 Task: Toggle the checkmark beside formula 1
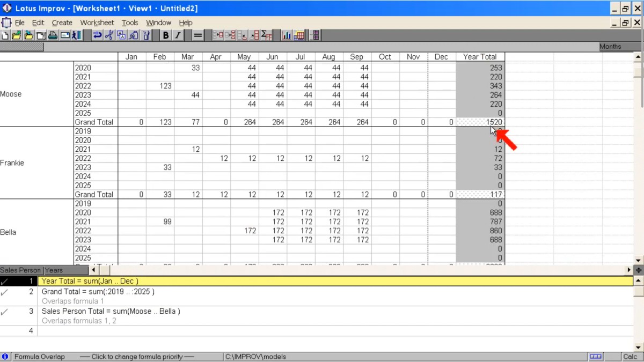click(5, 281)
